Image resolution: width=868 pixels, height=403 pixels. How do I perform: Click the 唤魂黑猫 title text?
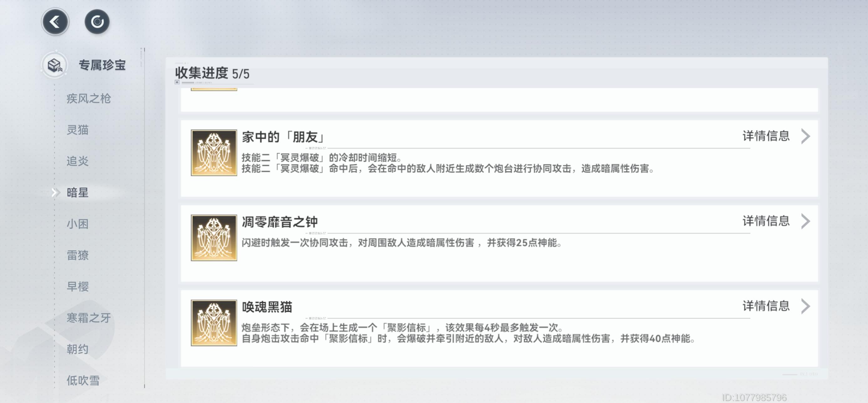(x=267, y=307)
